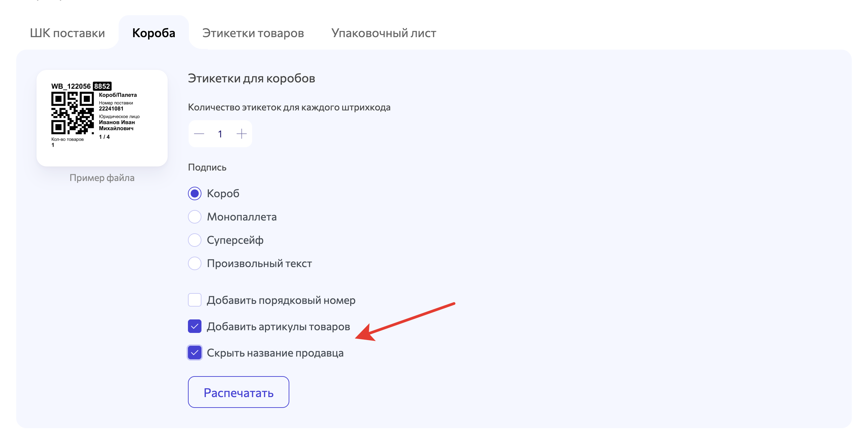Disable "Скрыть название продавца" checkbox
This screenshot has width=868, height=443.
[195, 353]
